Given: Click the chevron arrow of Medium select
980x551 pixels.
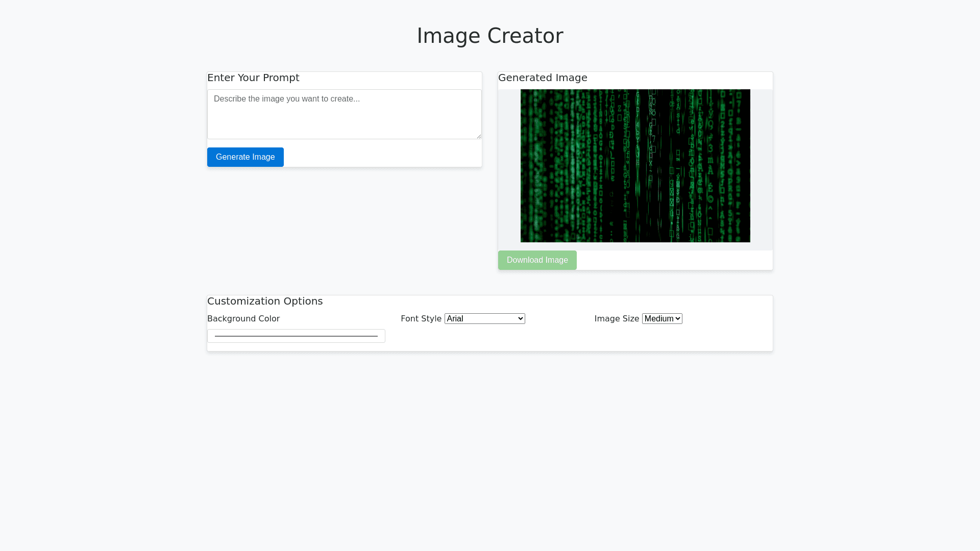Looking at the screenshot, I should click(677, 319).
